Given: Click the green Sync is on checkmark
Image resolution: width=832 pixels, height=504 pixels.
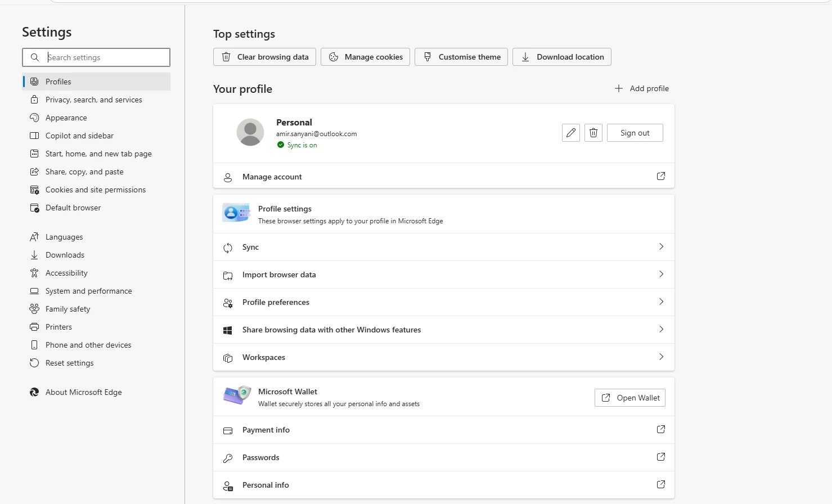Looking at the screenshot, I should click(280, 145).
